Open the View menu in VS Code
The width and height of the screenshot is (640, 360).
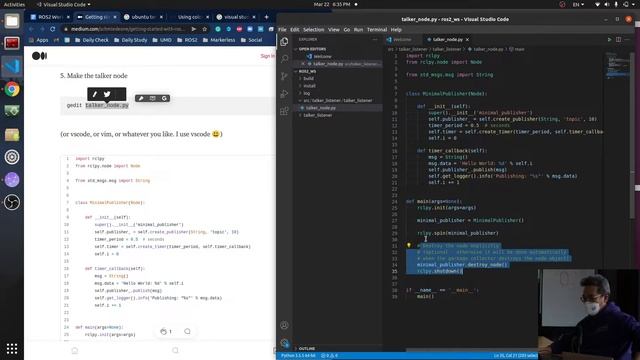(x=334, y=30)
